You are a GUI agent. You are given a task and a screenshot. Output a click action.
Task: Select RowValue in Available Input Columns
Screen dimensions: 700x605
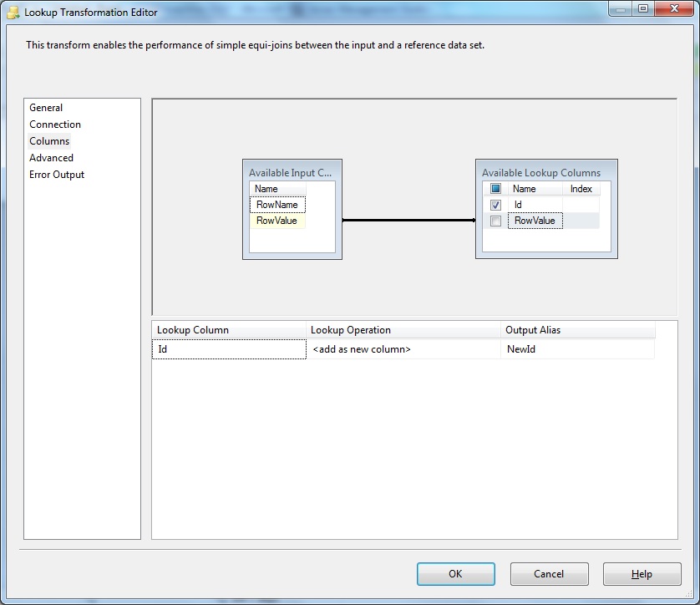click(x=277, y=221)
